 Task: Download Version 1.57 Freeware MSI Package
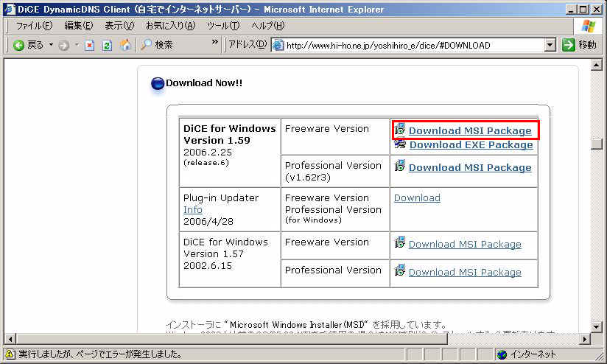465,245
